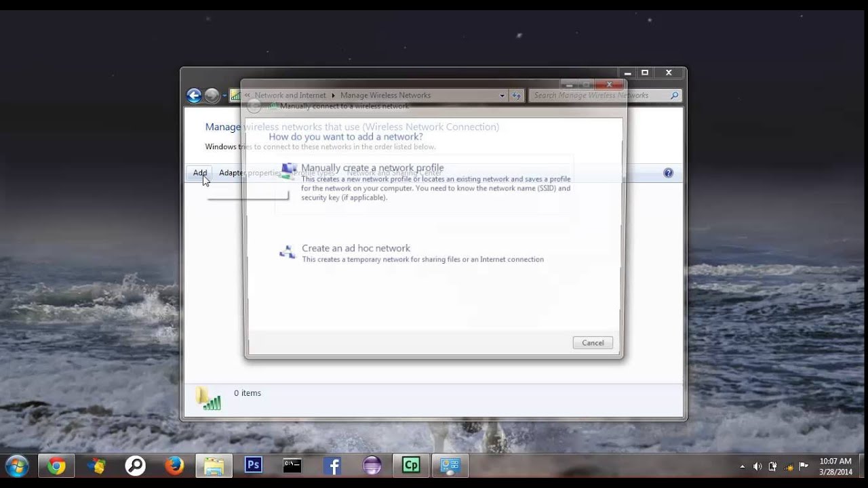Go to the Network and Internet breadcrumb

[x=290, y=96]
